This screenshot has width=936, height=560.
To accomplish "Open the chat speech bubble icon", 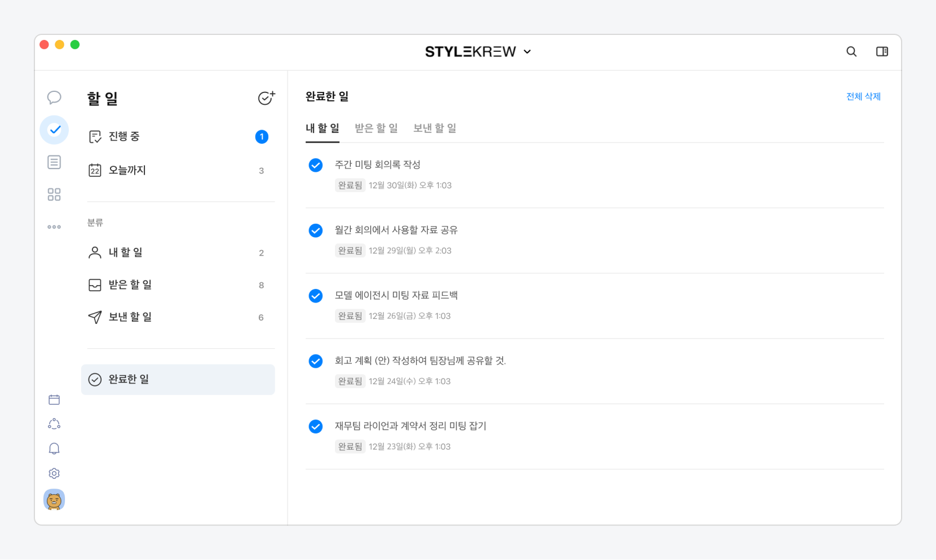I will coord(54,97).
